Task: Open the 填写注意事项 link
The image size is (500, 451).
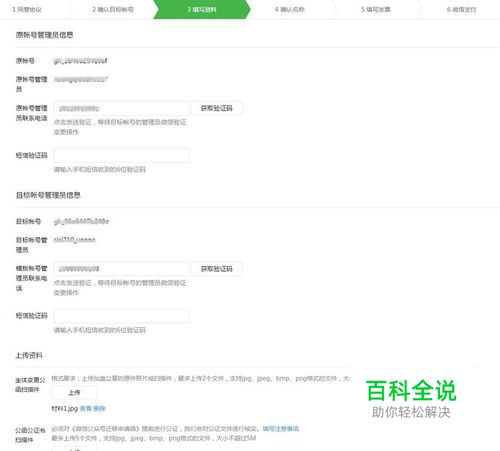Action: (280, 429)
